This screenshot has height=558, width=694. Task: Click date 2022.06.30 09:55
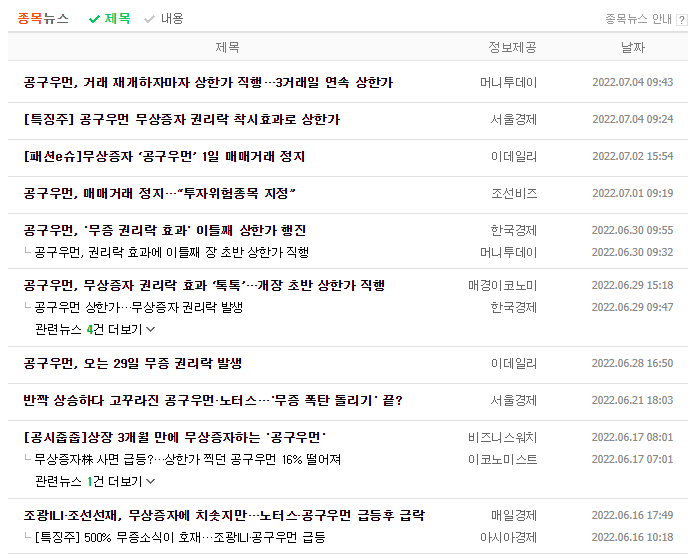(x=633, y=231)
